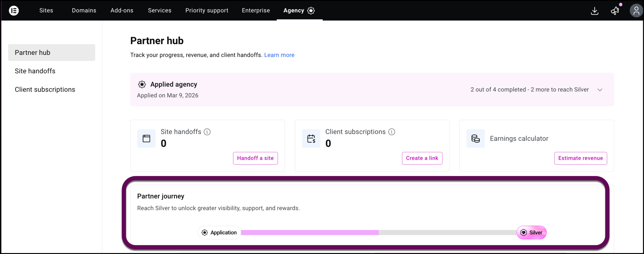This screenshot has width=644, height=254.
Task: Expand the Applied agency progress chevron
Action: [x=600, y=90]
